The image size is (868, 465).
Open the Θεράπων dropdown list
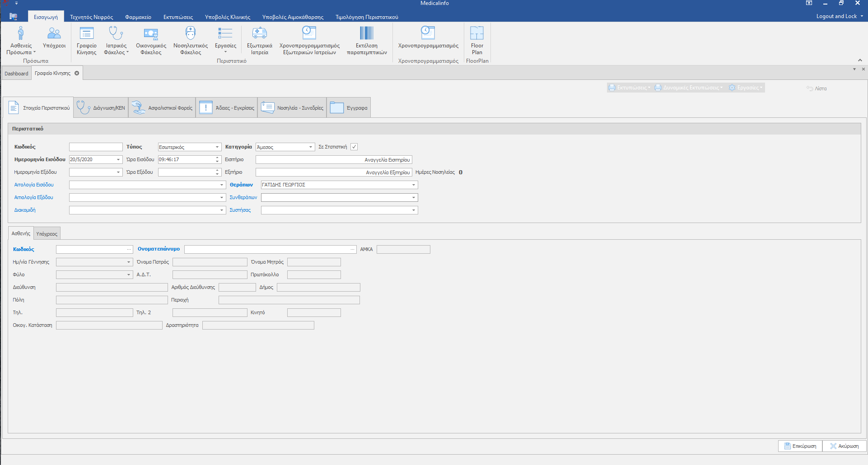pyautogui.click(x=413, y=185)
